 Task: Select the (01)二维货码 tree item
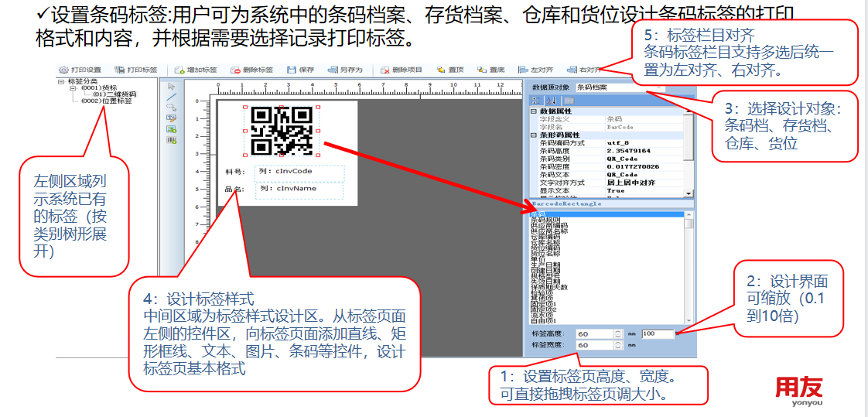click(x=114, y=94)
